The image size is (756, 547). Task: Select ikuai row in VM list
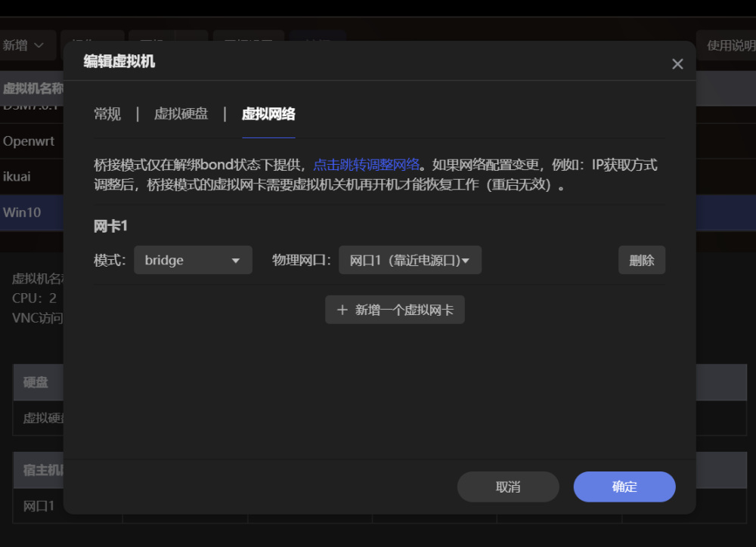click(32, 176)
